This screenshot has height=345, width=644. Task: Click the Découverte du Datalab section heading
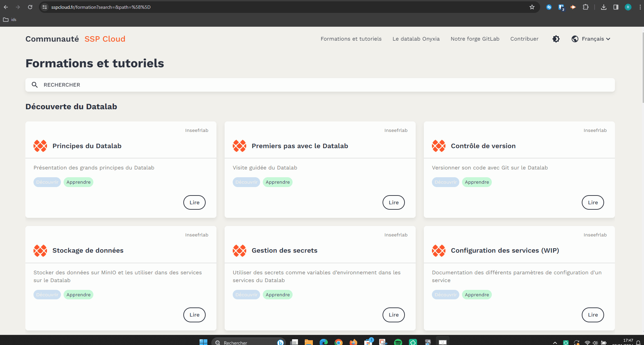coord(71,107)
